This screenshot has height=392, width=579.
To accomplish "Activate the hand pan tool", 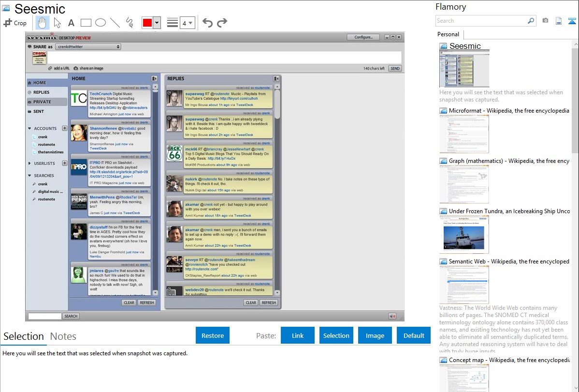I will 42,23.
